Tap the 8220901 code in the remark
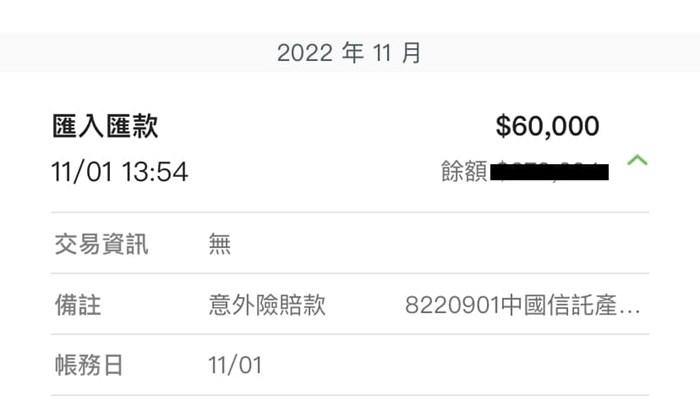700x413 pixels. [444, 305]
